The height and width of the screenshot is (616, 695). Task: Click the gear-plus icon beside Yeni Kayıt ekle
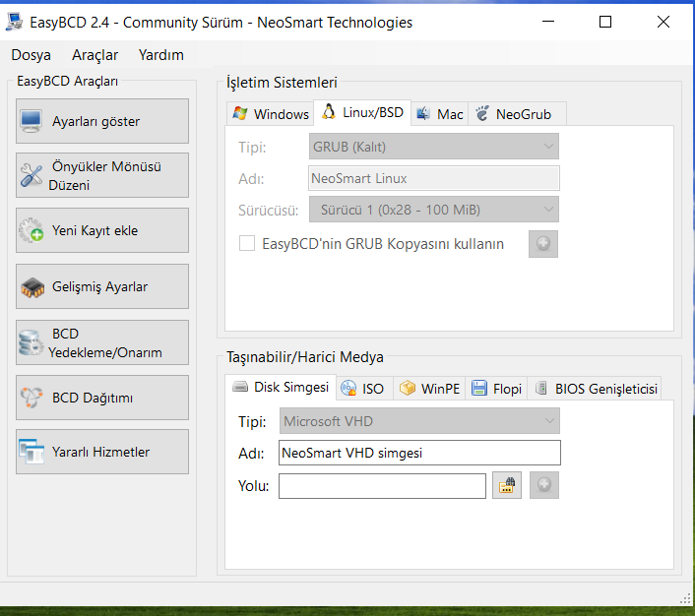[32, 230]
